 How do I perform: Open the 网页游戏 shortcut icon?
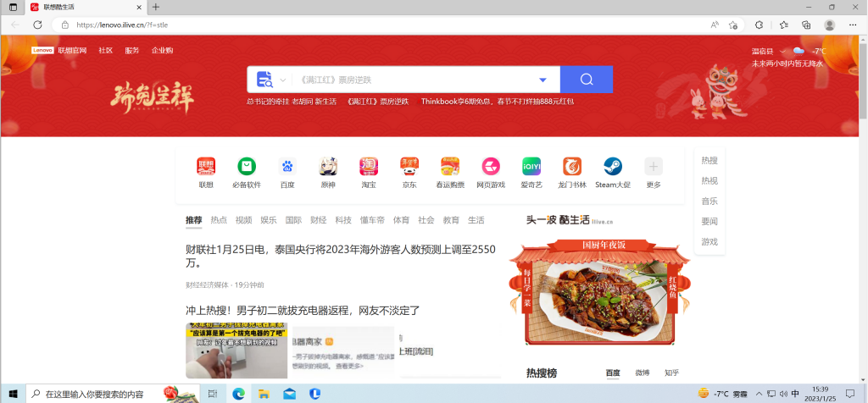tap(491, 167)
